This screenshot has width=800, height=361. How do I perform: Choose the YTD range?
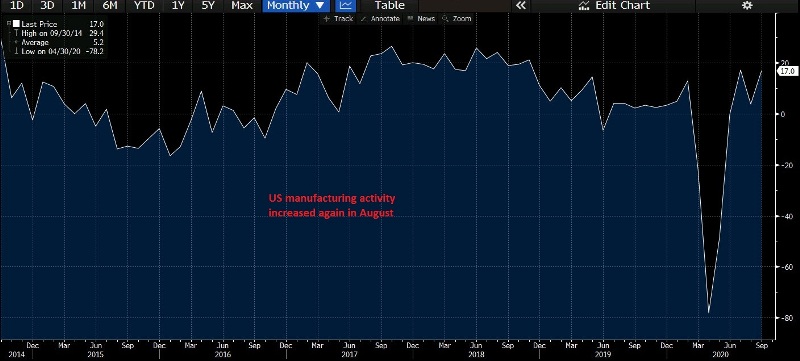click(144, 6)
